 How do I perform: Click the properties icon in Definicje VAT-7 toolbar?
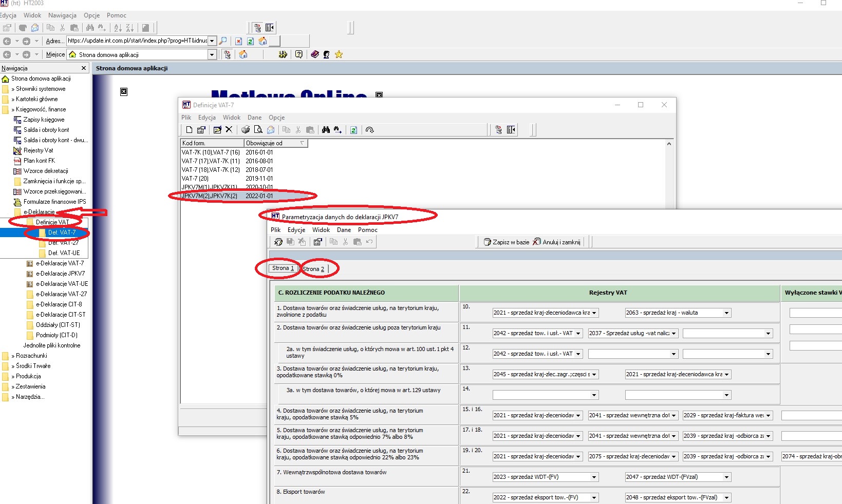tap(201, 130)
